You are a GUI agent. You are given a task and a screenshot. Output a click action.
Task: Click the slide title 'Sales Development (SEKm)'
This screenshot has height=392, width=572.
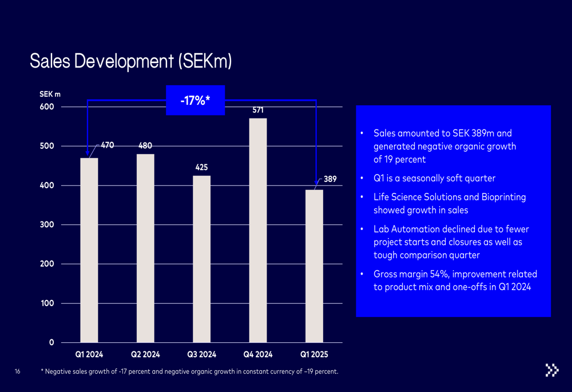pyautogui.click(x=130, y=61)
